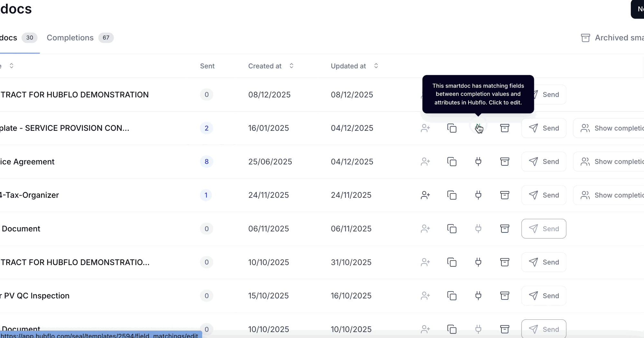
Task: Toggle sort on the name column
Action: pyautogui.click(x=11, y=66)
